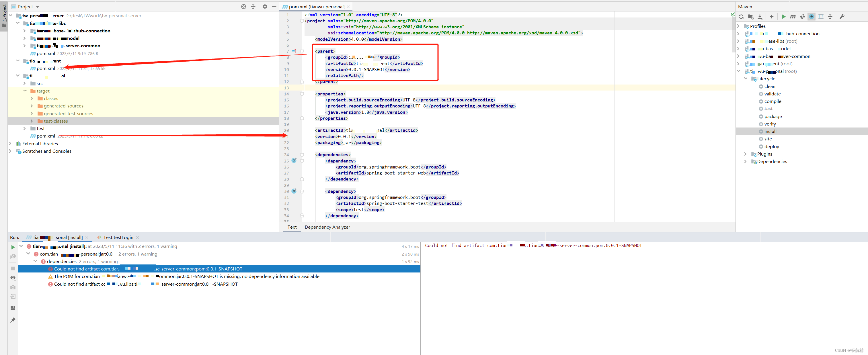Toggle the 'generated-sources' folder in target
The height and width of the screenshot is (355, 868).
click(32, 106)
